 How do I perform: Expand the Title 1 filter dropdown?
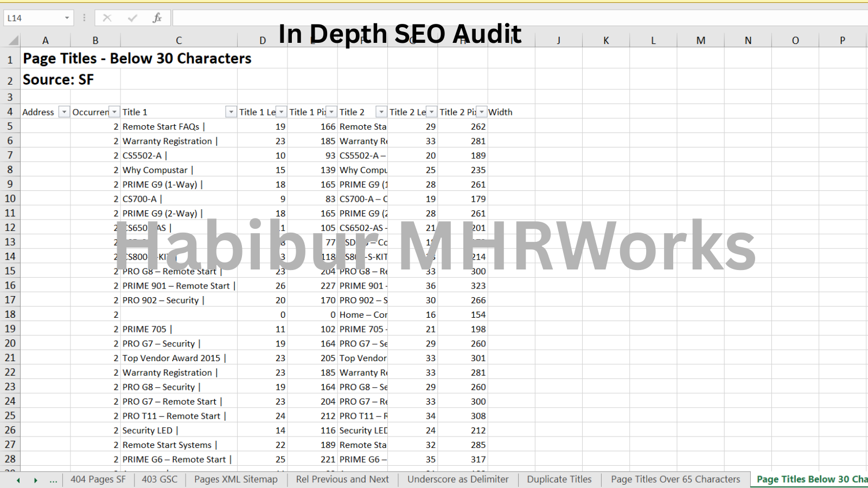(231, 112)
